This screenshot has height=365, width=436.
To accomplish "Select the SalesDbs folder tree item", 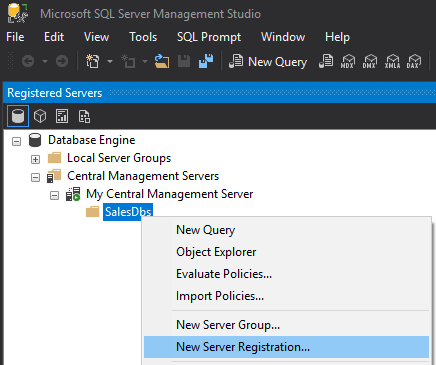I will 128,212.
